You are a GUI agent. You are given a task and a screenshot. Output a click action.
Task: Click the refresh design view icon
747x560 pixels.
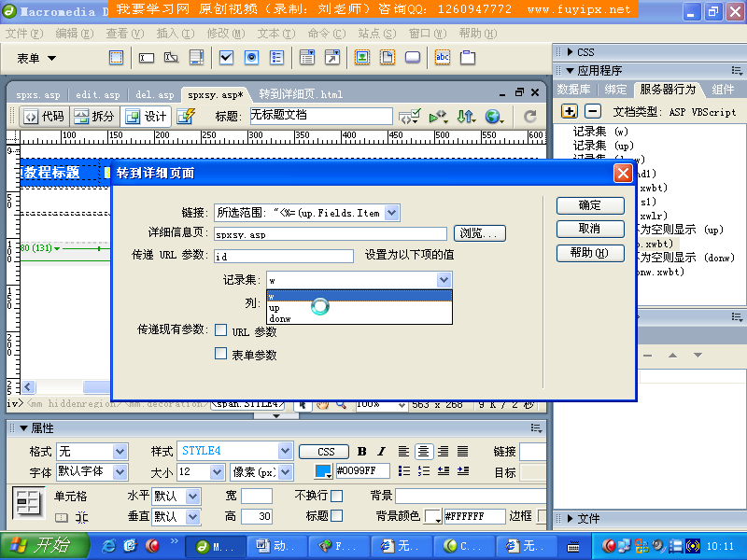tap(529, 116)
